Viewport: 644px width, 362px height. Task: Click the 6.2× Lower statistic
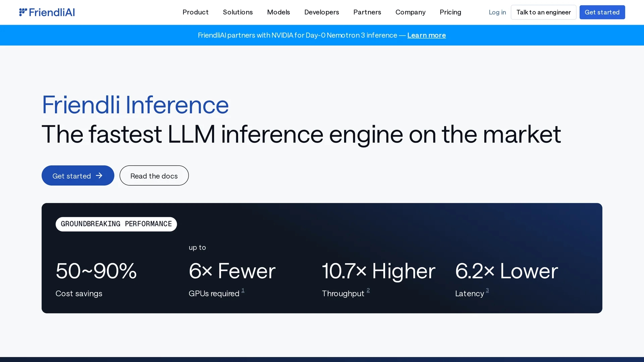coord(506,271)
